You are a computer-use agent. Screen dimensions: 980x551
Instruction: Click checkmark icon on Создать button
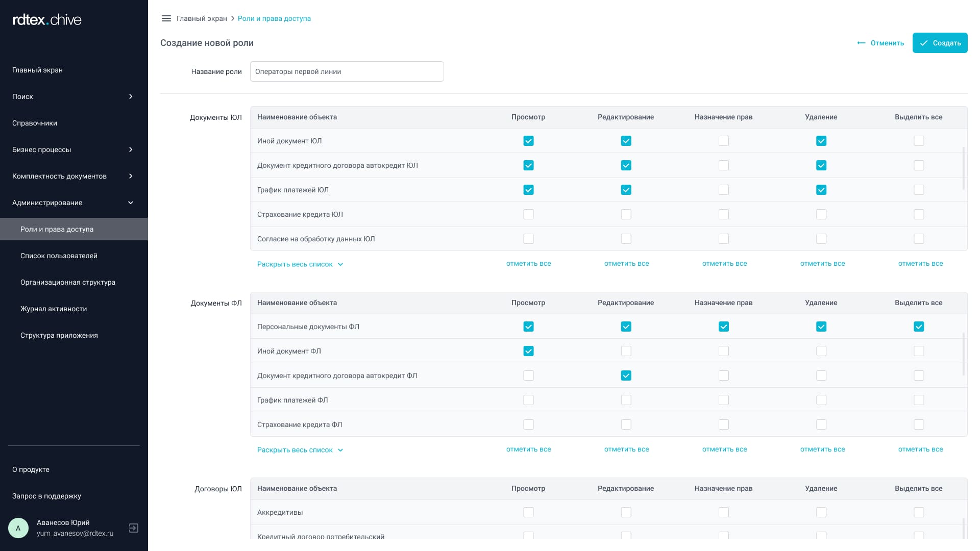click(x=924, y=43)
